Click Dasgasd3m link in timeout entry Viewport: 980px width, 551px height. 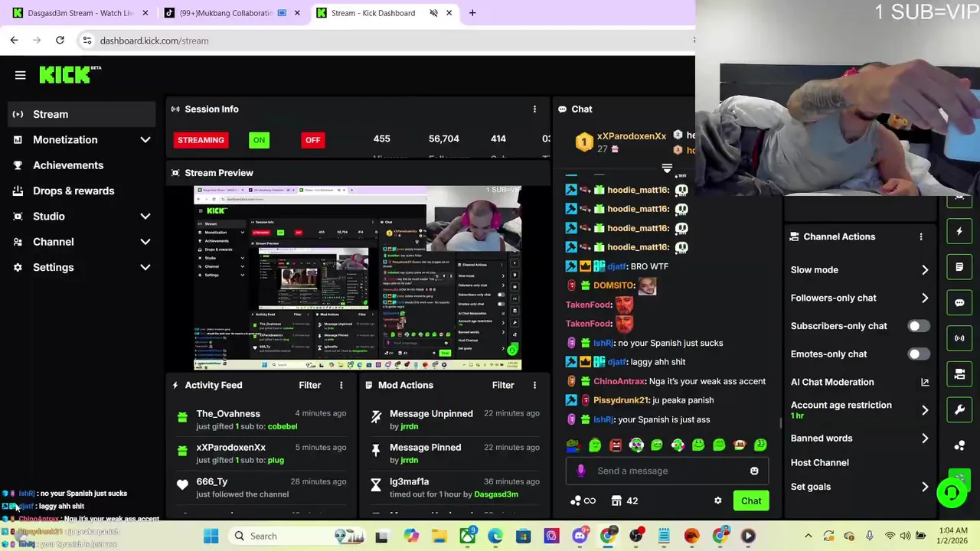pos(496,494)
